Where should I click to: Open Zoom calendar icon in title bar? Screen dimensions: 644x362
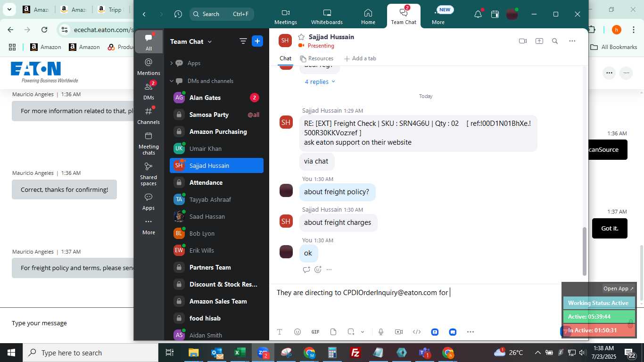click(495, 14)
